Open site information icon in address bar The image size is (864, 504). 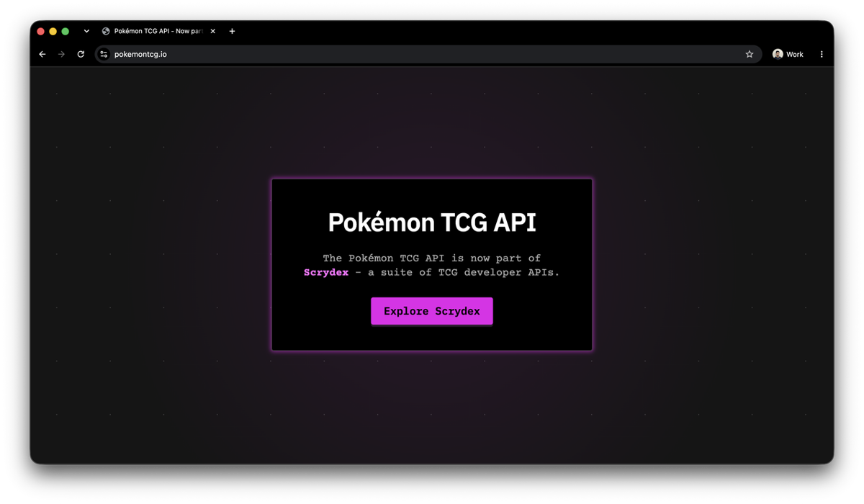104,54
